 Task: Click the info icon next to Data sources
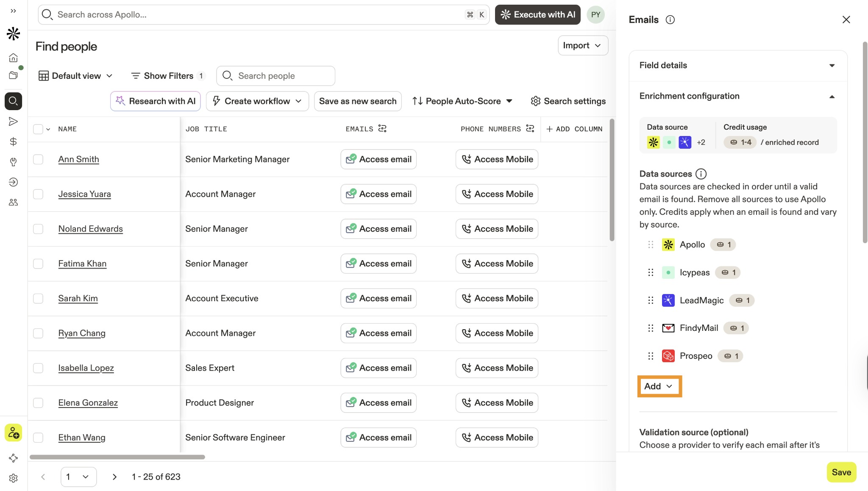701,174
